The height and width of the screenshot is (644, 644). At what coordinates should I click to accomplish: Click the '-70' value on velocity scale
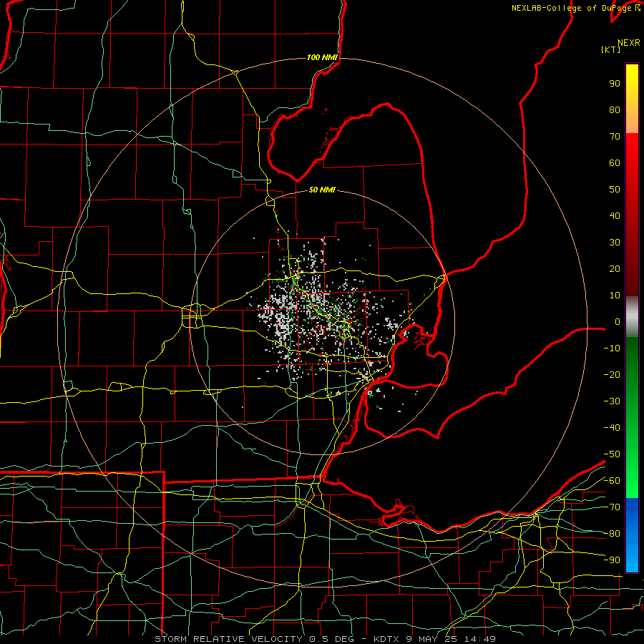(612, 507)
